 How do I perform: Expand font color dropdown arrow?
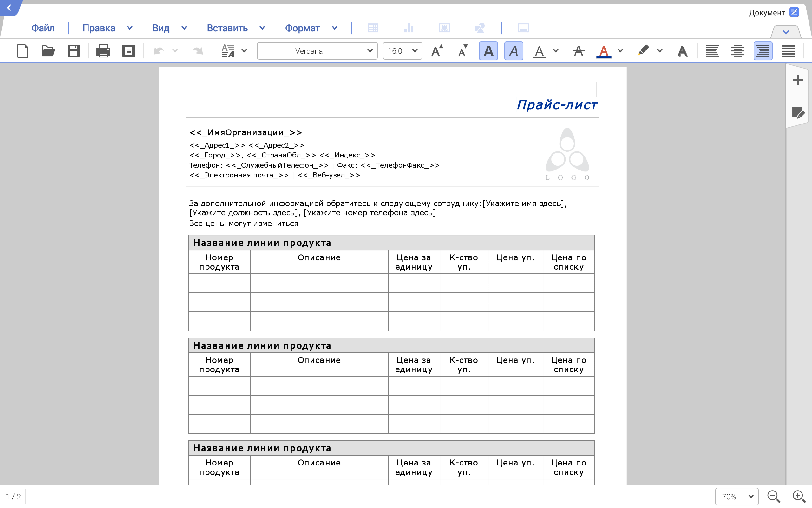click(x=620, y=51)
